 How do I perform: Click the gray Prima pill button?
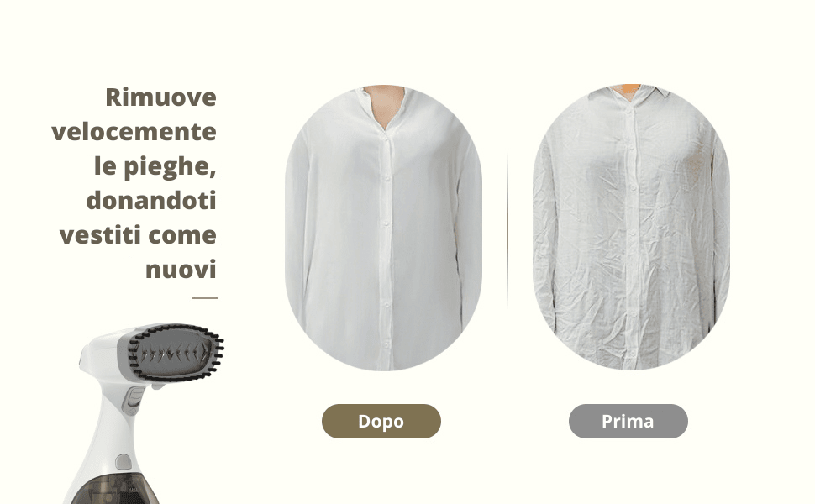pyautogui.click(x=628, y=421)
